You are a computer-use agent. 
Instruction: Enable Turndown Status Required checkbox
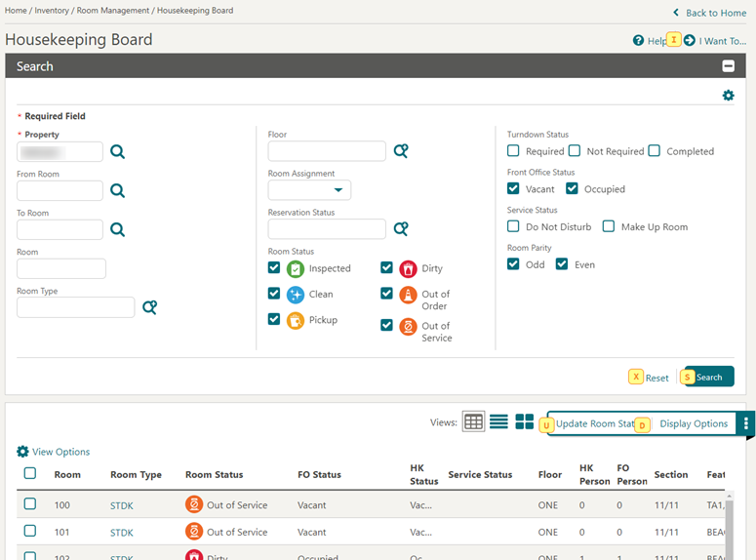pos(513,150)
